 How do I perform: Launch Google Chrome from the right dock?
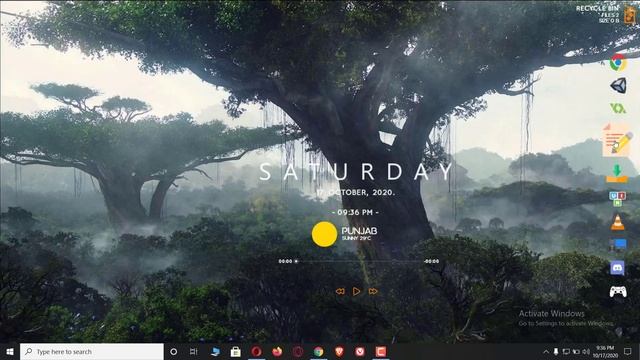618,63
